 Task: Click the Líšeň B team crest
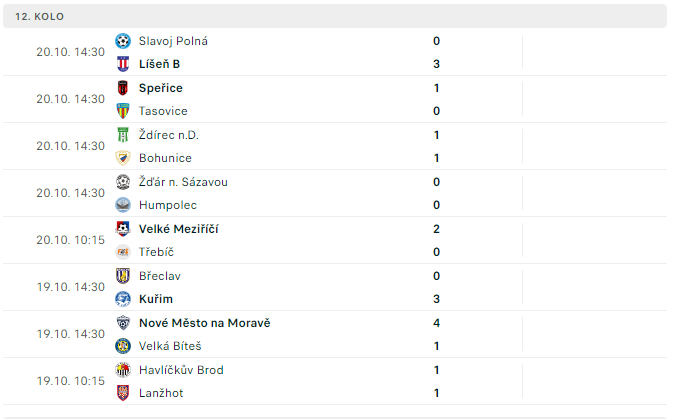pyautogui.click(x=123, y=64)
